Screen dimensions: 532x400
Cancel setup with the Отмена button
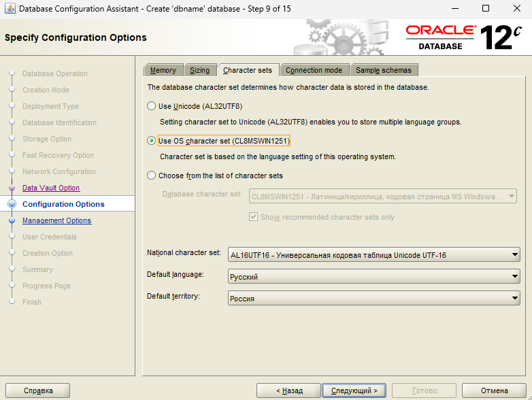point(494,390)
